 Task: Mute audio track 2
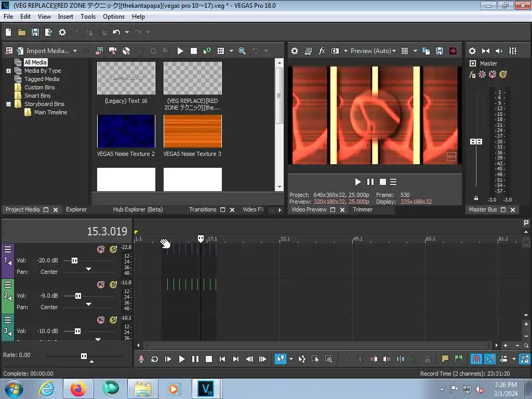(101, 285)
